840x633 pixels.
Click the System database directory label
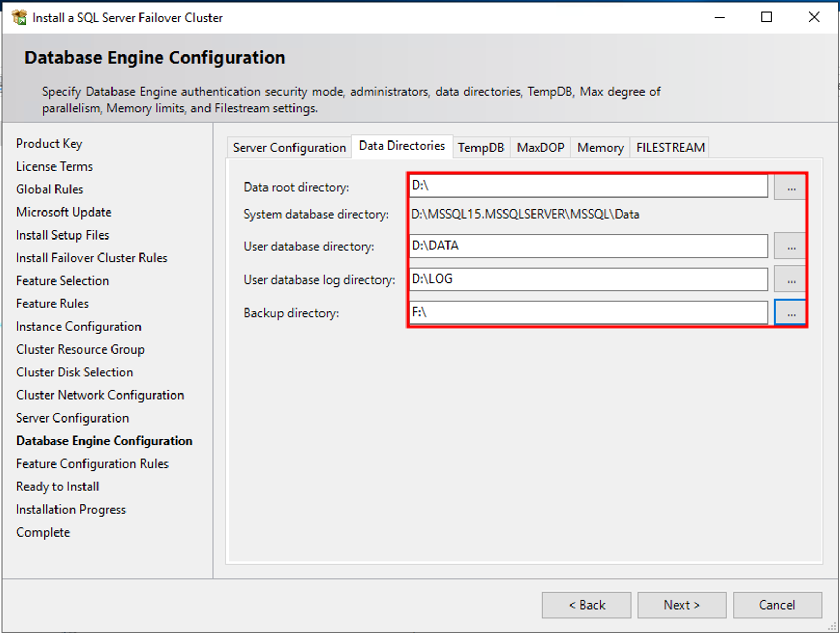tap(316, 214)
